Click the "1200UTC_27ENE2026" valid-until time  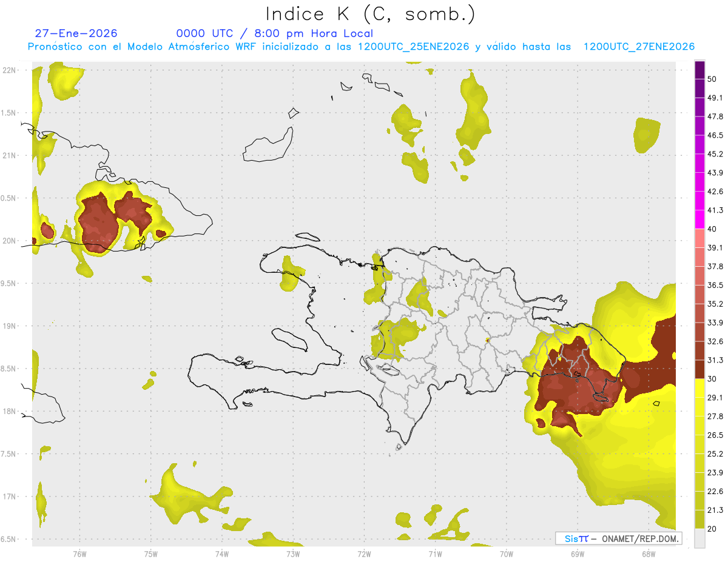639,47
